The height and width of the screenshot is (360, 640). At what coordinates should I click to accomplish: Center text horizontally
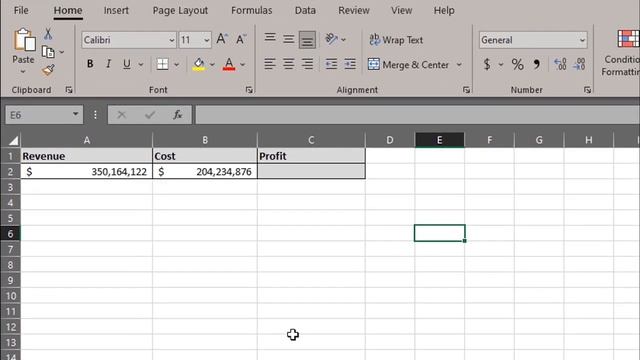tap(289, 64)
